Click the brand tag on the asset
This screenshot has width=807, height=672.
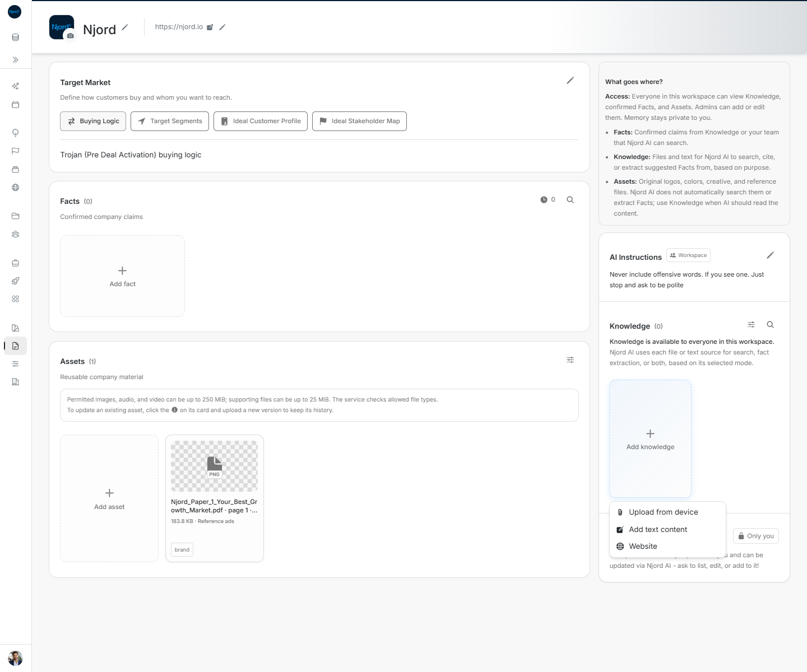coord(182,550)
